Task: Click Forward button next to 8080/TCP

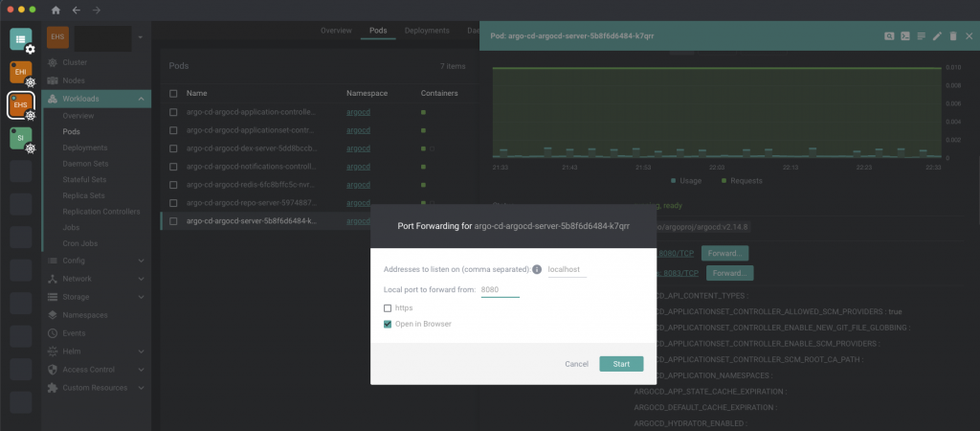Action: pos(725,254)
